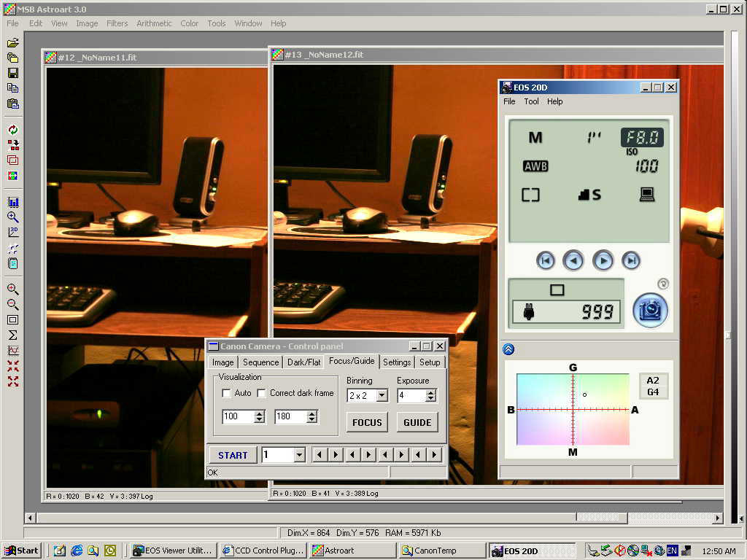
Task: Click the white balance shift color grid
Action: (x=573, y=410)
